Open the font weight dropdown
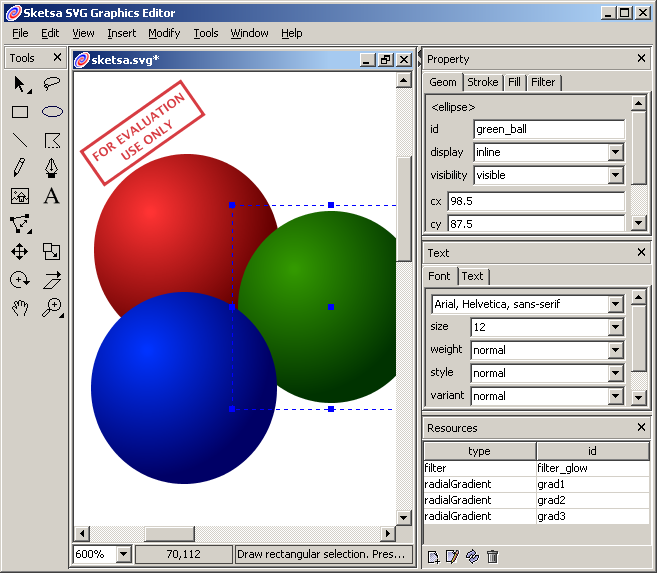The height and width of the screenshot is (573, 657). [616, 350]
